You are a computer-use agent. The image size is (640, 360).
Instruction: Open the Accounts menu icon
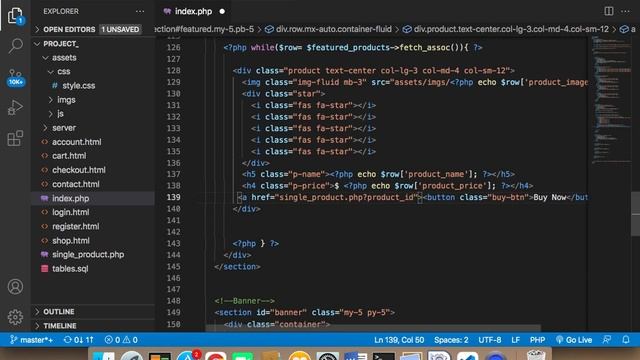point(15,287)
